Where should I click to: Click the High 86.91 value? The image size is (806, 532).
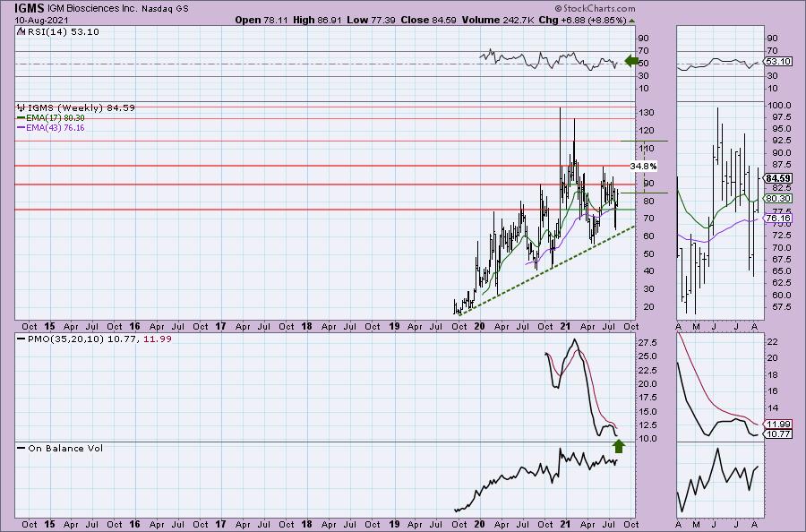point(317,20)
